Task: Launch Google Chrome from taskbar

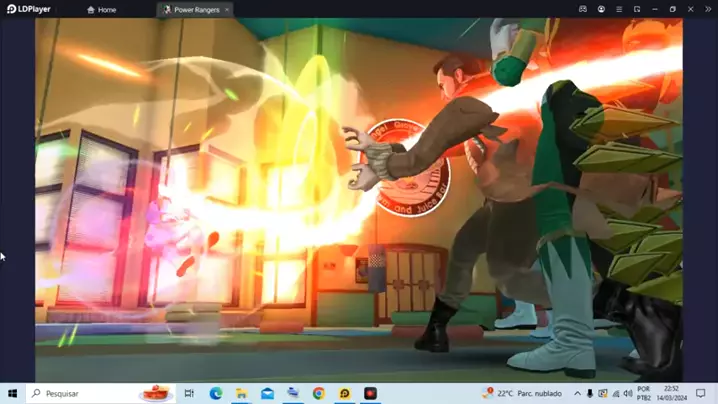Action: pyautogui.click(x=319, y=394)
